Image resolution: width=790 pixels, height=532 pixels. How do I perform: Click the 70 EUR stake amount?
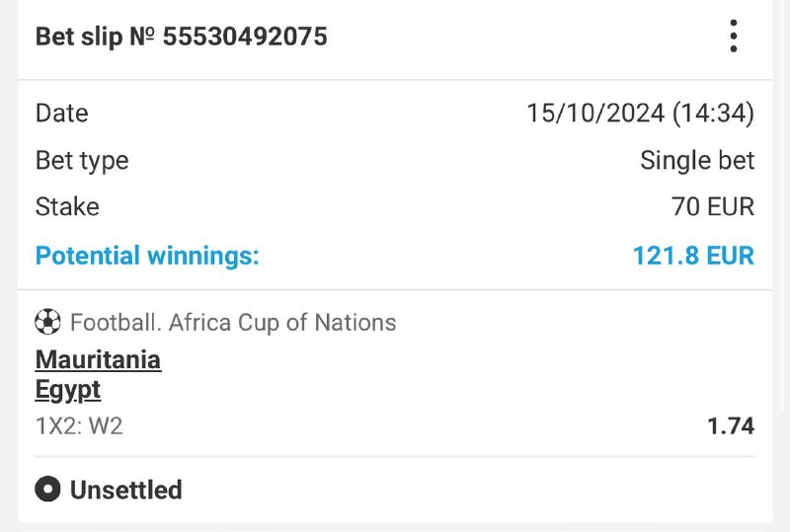[x=712, y=207]
